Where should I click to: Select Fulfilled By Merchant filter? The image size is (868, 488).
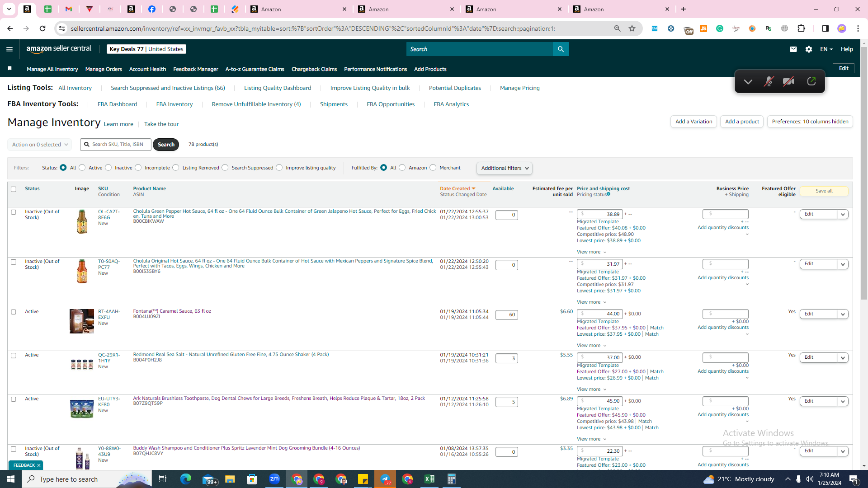433,168
